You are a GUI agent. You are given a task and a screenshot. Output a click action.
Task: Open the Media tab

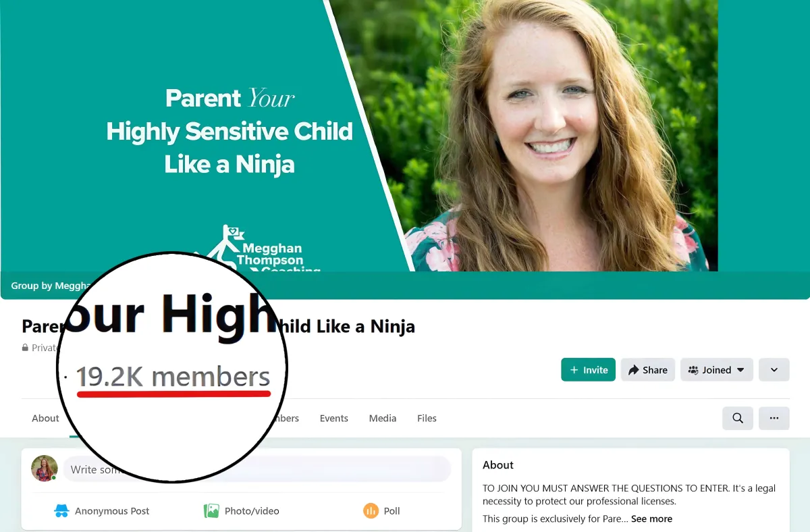point(383,418)
